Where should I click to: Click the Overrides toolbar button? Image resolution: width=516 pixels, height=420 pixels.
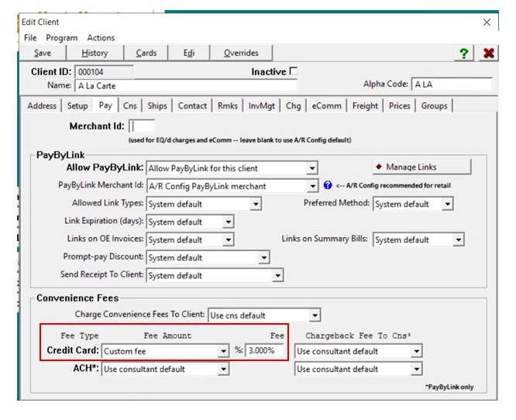coord(241,53)
